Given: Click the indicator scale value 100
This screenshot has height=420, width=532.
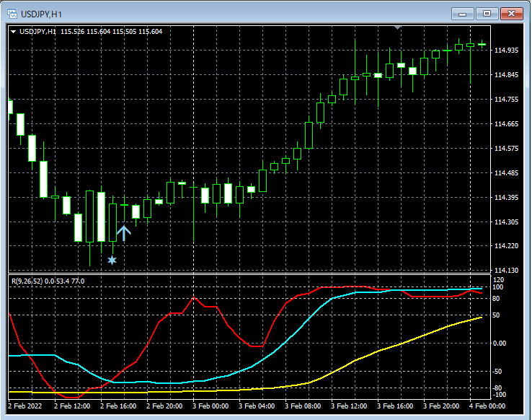Looking at the screenshot, I should [x=497, y=287].
